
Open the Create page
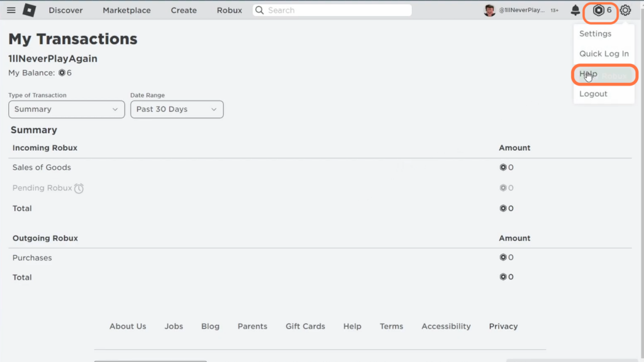[184, 10]
